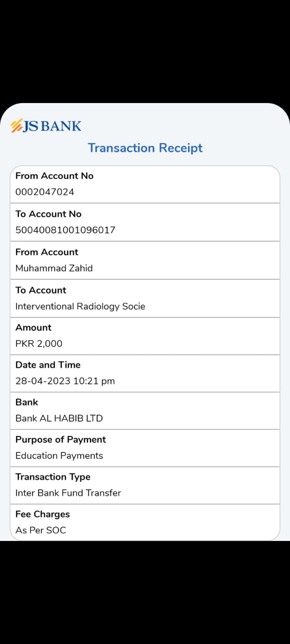Viewport: 290px width, 644px height.
Task: Select the PKR 2,000 amount value
Action: (39, 343)
